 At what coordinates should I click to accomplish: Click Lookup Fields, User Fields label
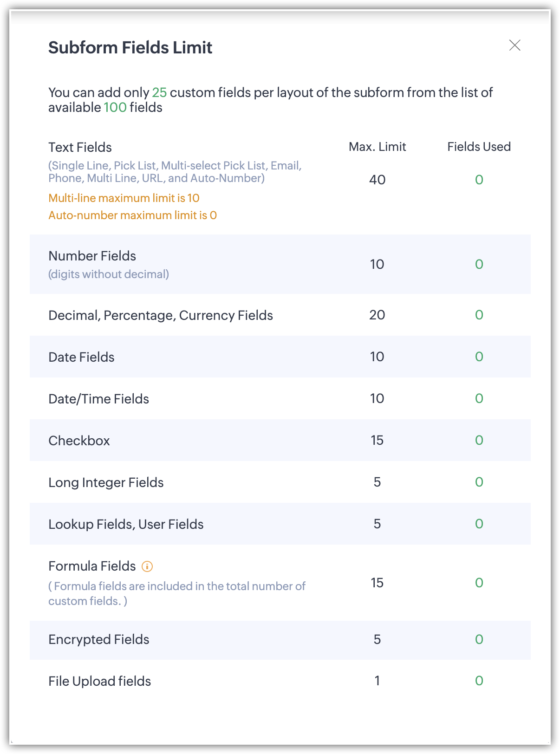126,524
